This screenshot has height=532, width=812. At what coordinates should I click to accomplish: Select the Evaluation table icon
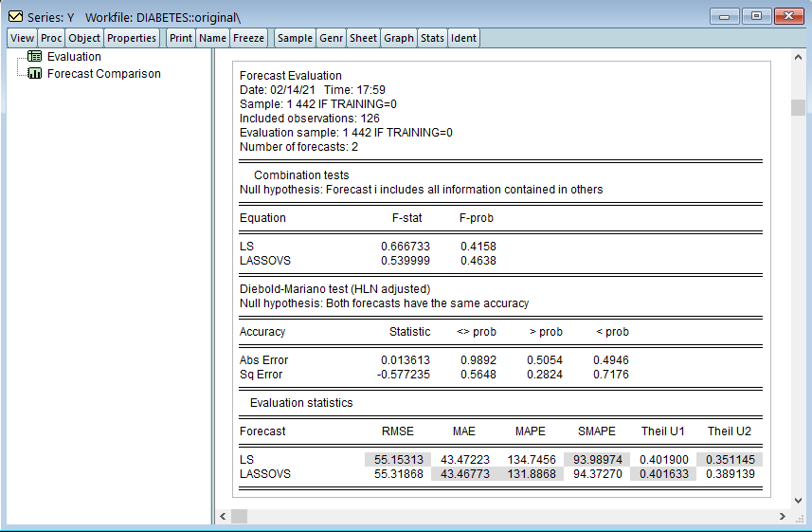(35, 56)
